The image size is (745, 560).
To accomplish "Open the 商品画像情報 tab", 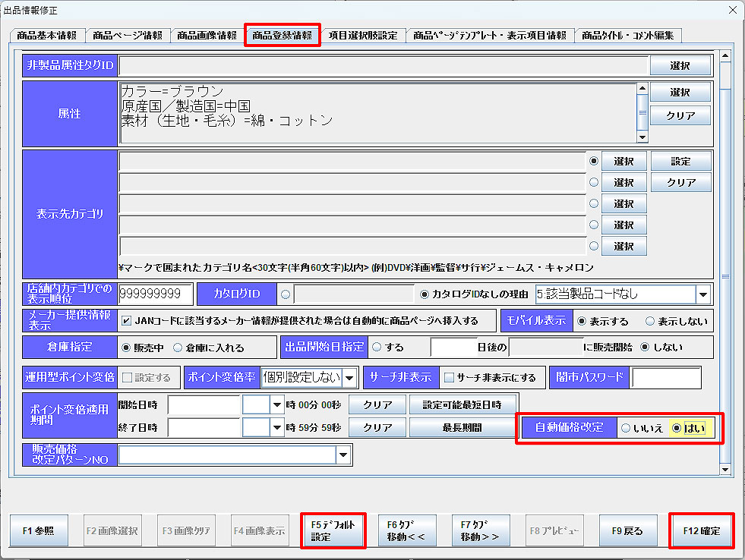I will click(x=206, y=36).
